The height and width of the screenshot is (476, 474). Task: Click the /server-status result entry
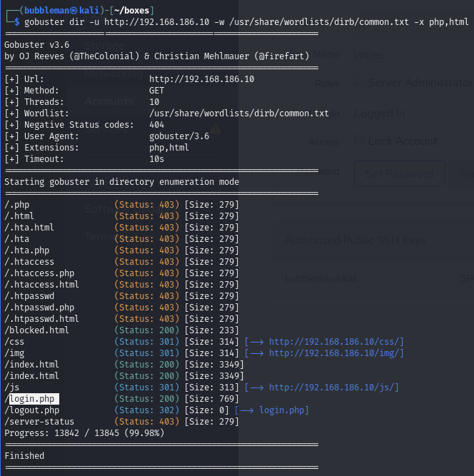pos(39,422)
